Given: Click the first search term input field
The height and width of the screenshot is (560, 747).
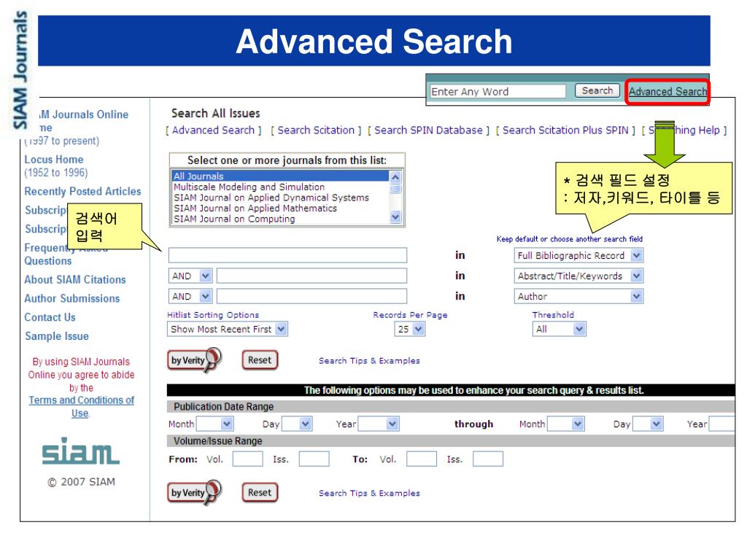Looking at the screenshot, I should 287,255.
